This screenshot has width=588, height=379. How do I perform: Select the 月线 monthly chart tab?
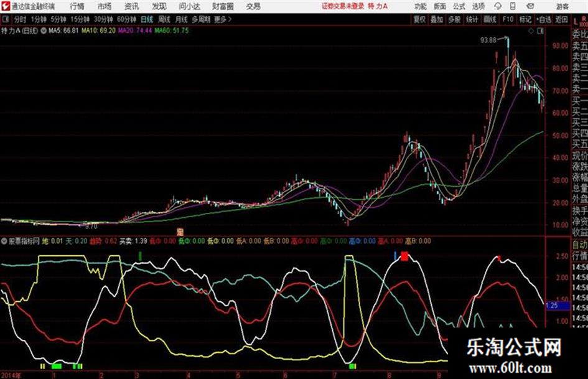(x=182, y=19)
